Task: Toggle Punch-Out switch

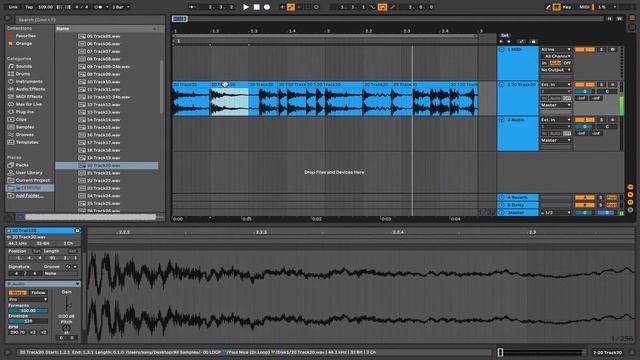Action: tap(393, 7)
